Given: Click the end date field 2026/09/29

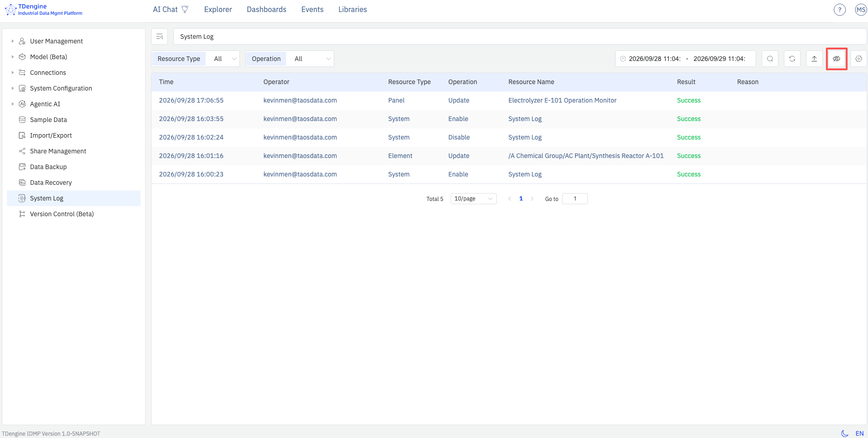Looking at the screenshot, I should 719,59.
